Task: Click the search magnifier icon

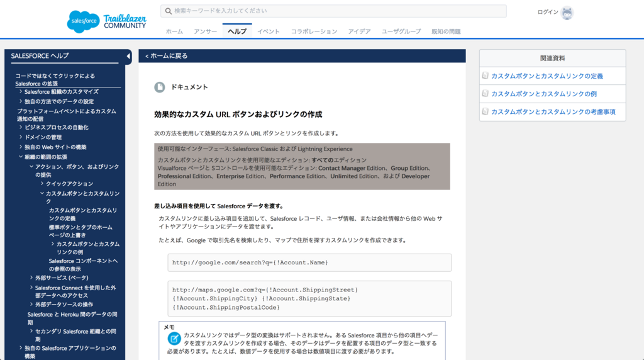Action: 169,11
